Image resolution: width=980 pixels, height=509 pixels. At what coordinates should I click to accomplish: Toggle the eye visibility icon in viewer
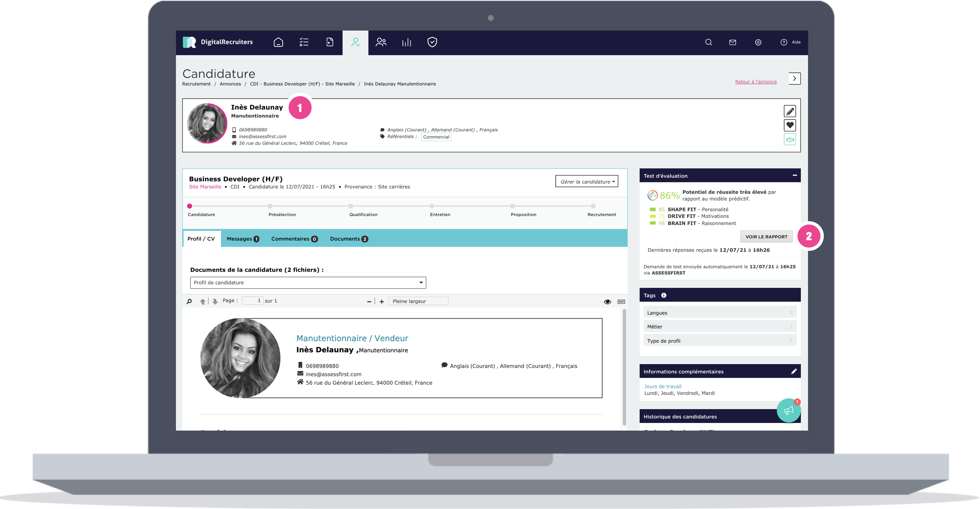tap(607, 302)
